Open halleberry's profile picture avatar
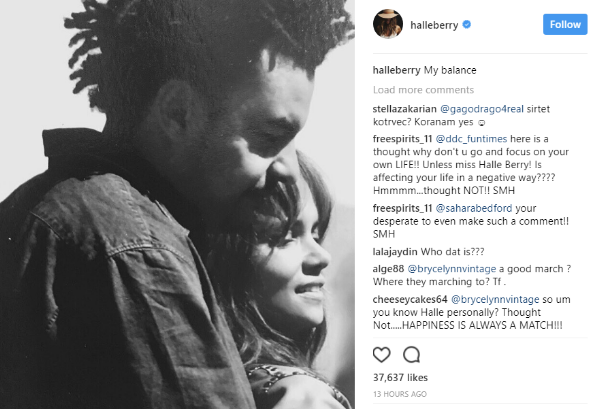Image resolution: width=594 pixels, height=409 pixels. 388,24
